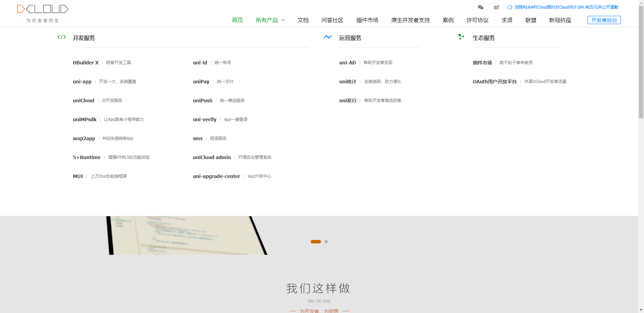Open 求贤 menu item

click(x=507, y=20)
